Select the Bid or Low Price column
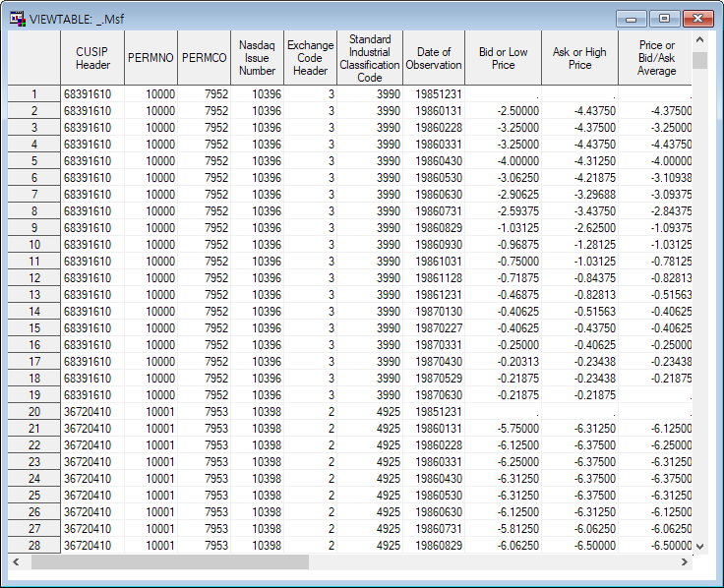Viewport: 724px width, 588px height. pos(503,58)
